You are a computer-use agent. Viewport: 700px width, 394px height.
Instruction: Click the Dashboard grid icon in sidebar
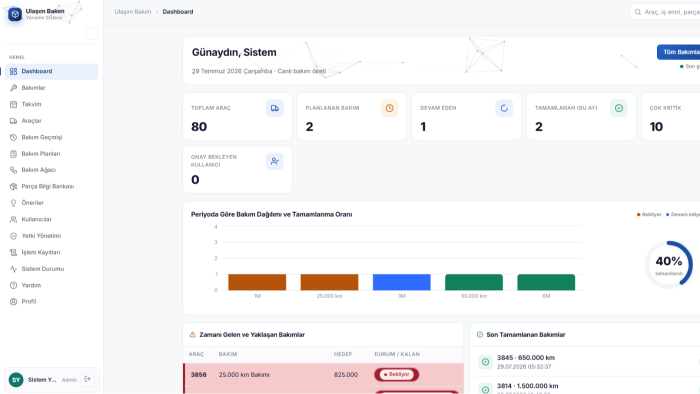(13, 71)
